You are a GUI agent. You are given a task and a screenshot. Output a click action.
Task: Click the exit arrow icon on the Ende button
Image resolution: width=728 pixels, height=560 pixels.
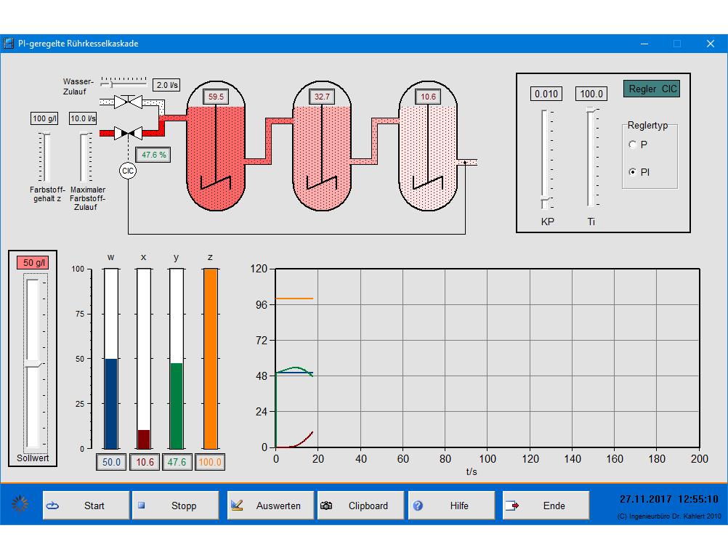[512, 506]
